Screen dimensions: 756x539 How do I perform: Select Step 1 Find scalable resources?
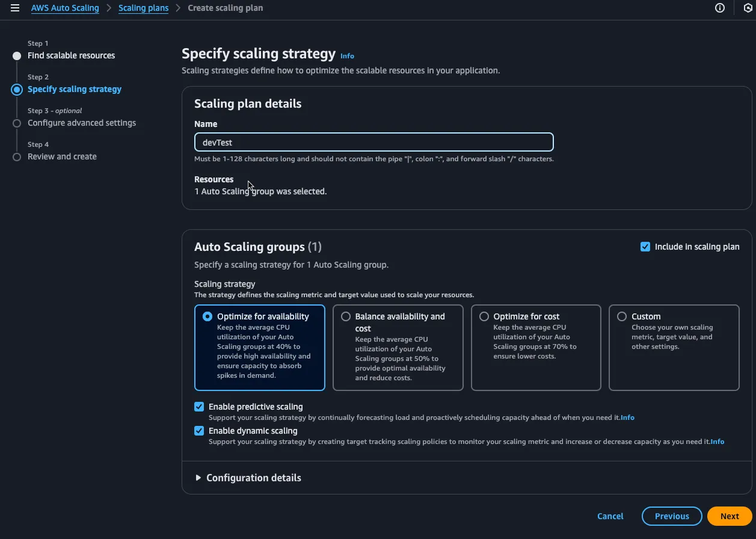click(71, 55)
